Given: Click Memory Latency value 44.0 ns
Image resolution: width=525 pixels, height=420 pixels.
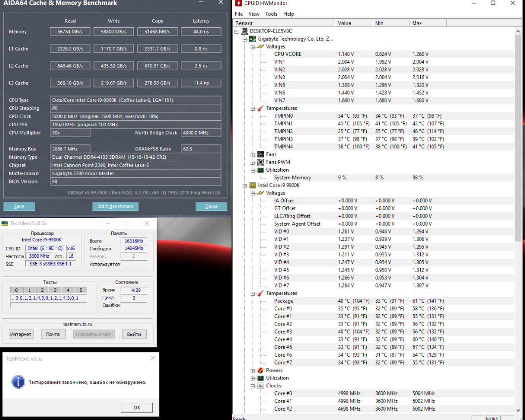Looking at the screenshot, I should pos(201,32).
